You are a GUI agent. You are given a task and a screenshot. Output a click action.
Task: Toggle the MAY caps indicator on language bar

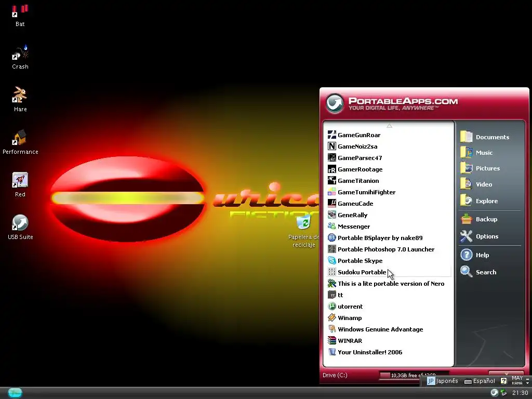(517, 378)
